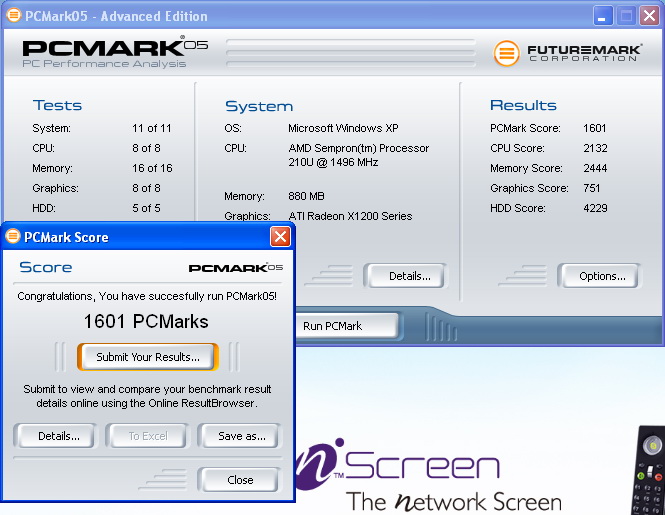Open the Options... button under Results
The width and height of the screenshot is (665, 515).
(x=602, y=276)
